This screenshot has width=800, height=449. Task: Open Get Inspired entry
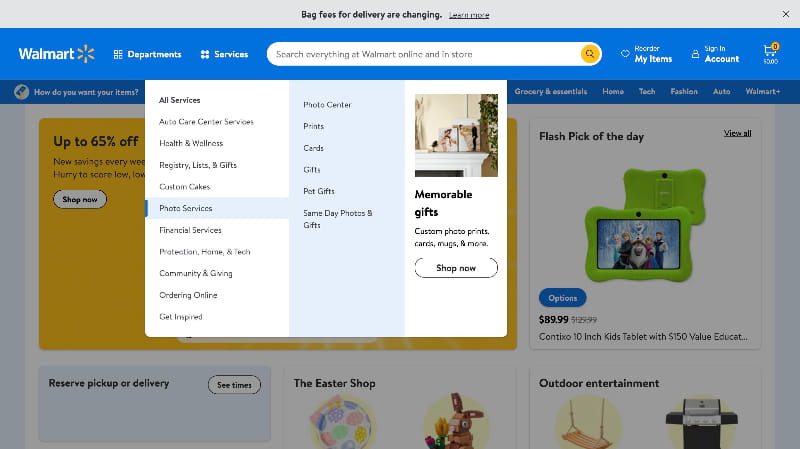(181, 317)
